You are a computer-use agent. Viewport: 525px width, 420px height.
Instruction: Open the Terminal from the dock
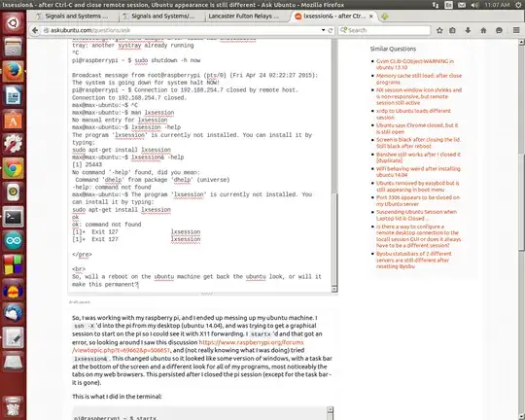click(13, 217)
